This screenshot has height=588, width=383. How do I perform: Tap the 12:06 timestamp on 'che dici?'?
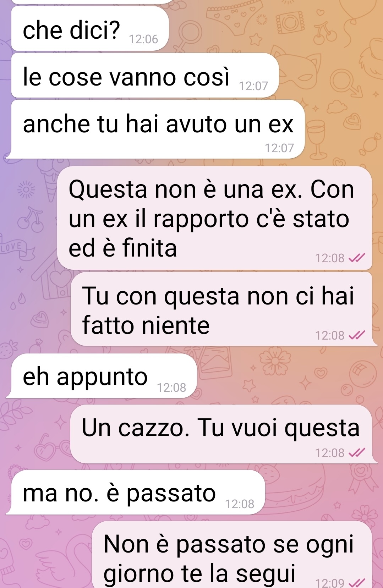143,39
